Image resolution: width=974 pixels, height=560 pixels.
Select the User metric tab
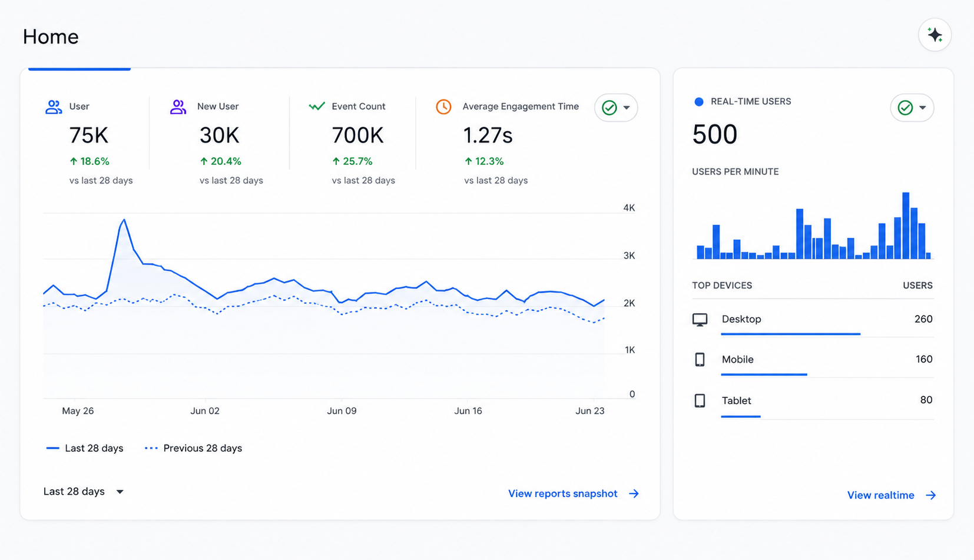(x=88, y=143)
